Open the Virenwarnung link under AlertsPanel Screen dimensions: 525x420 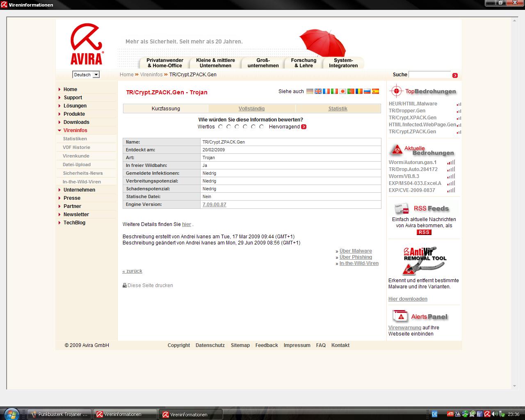click(405, 328)
